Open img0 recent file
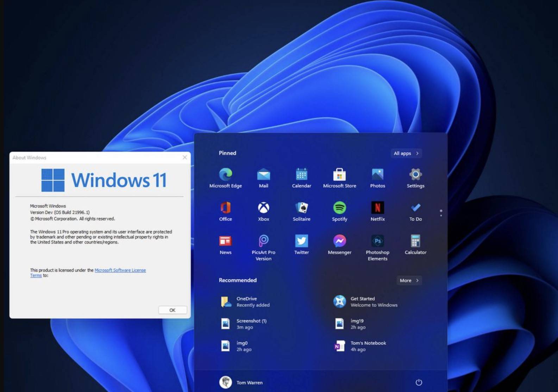This screenshot has height=392, width=558. 236,346
